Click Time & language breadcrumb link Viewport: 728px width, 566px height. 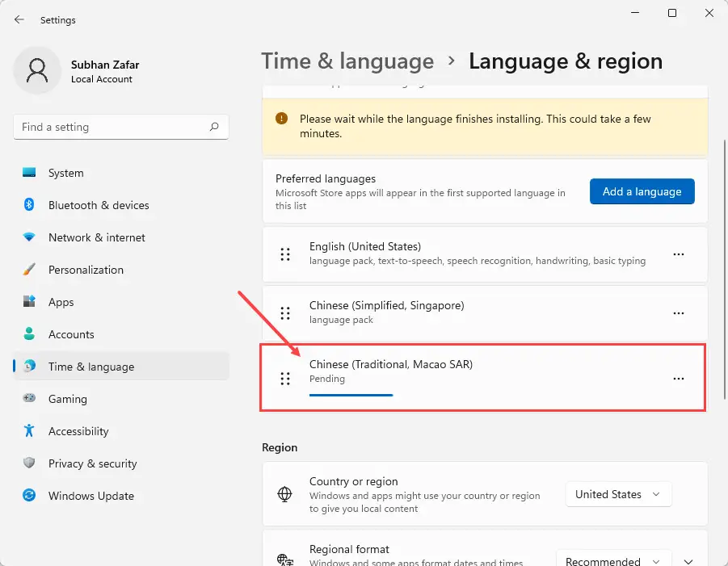tap(347, 61)
